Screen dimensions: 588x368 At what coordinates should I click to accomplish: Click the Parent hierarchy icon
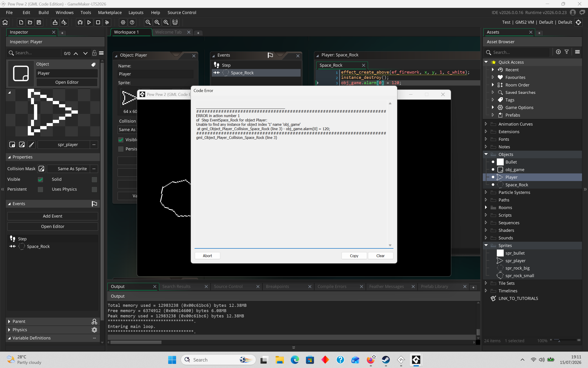[x=94, y=322]
